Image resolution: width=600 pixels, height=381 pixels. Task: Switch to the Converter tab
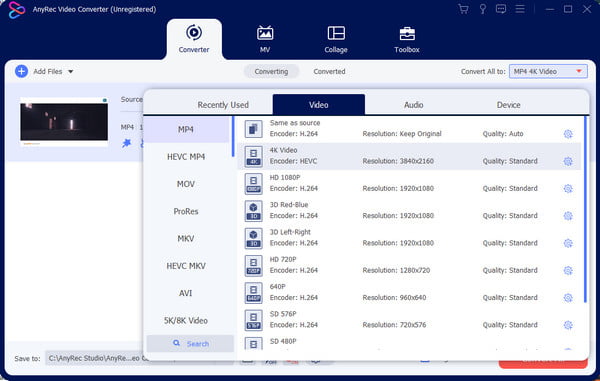click(x=194, y=39)
